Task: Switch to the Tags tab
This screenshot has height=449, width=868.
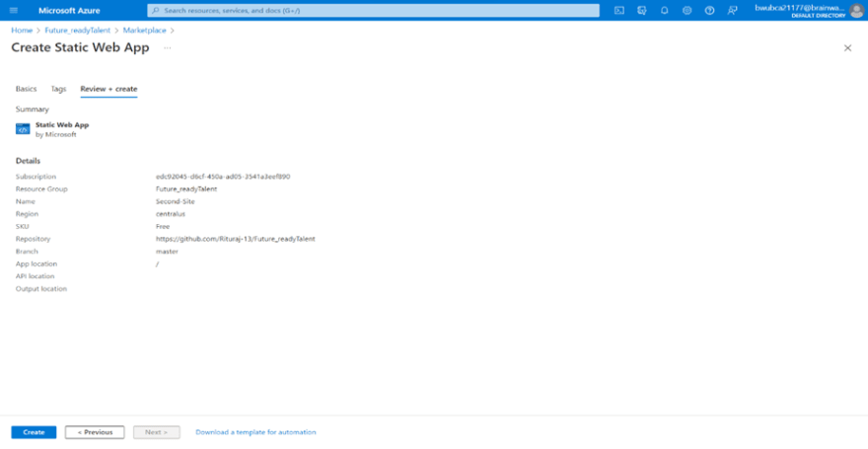Action: point(58,89)
